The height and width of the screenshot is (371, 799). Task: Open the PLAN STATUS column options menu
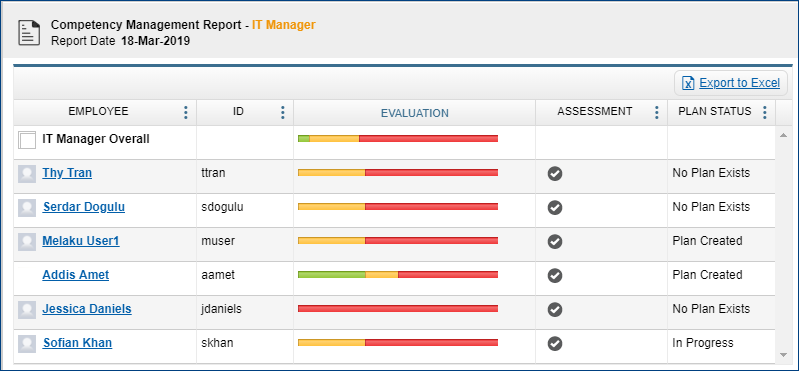(764, 113)
